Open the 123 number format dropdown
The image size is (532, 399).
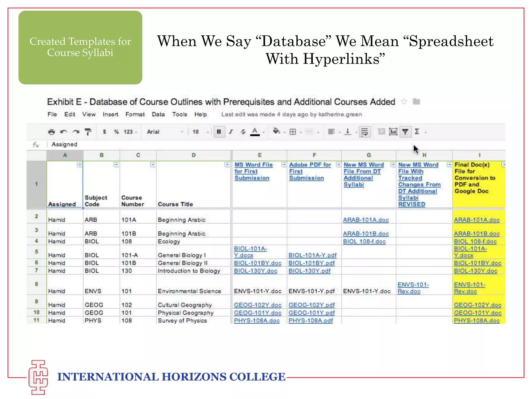pyautogui.click(x=130, y=132)
